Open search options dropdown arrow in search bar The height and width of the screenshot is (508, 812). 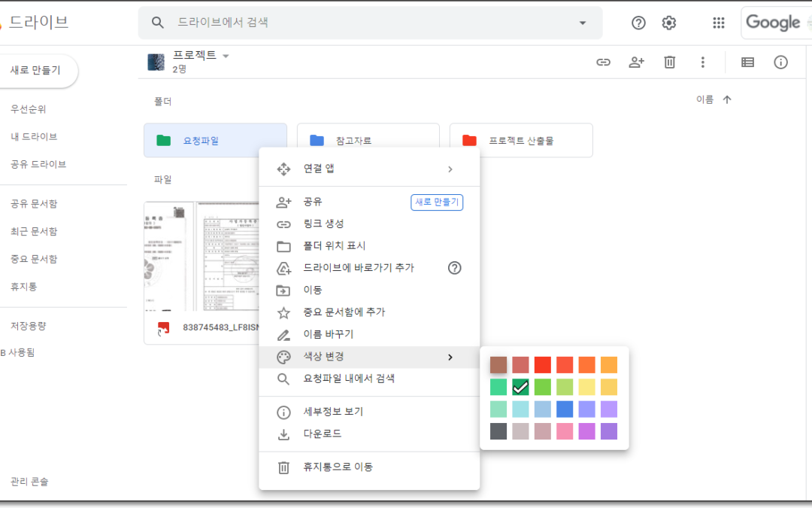tap(583, 23)
